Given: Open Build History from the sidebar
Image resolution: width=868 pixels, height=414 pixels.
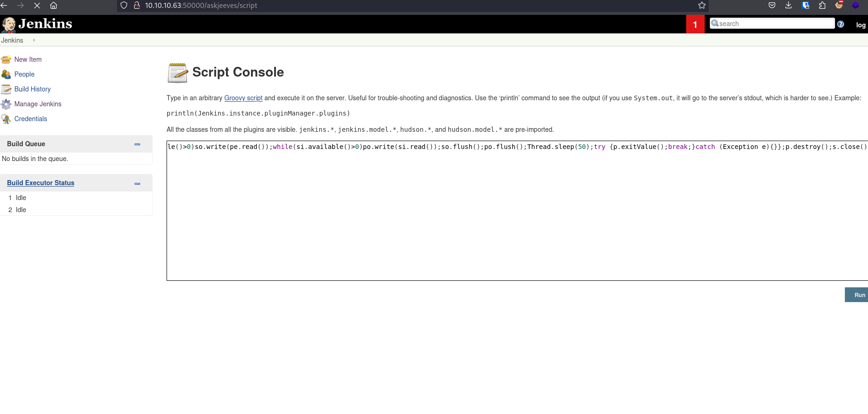Looking at the screenshot, I should pos(32,89).
